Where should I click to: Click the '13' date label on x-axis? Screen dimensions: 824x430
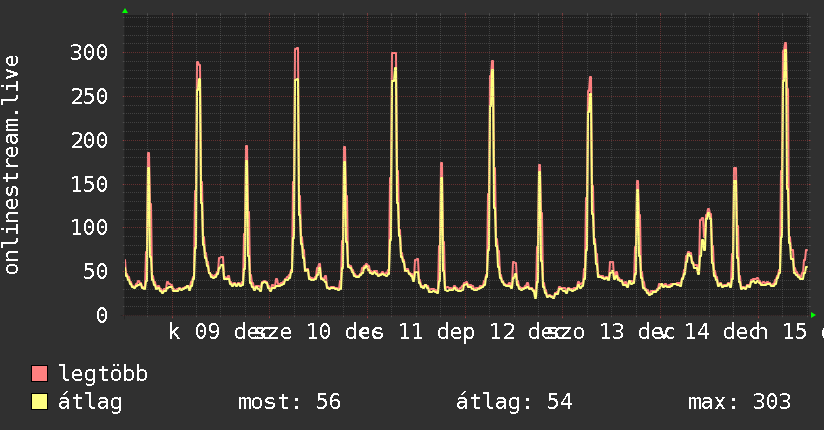coord(612,332)
